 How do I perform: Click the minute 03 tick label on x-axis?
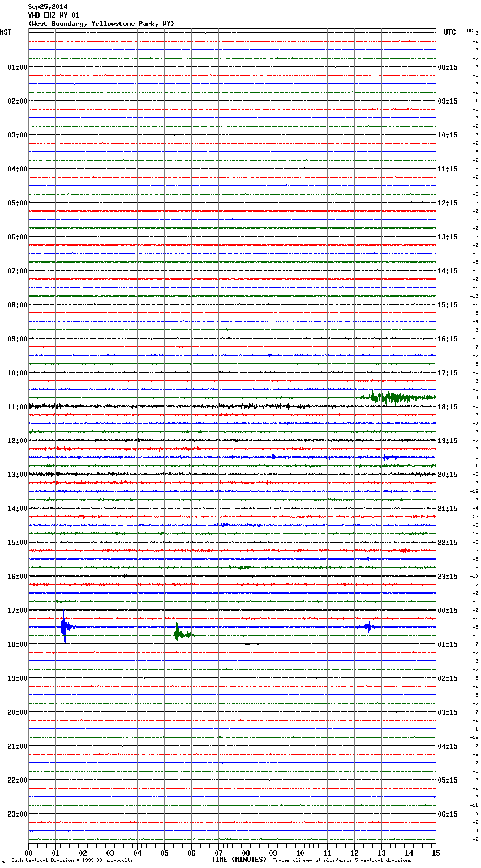(x=110, y=853)
